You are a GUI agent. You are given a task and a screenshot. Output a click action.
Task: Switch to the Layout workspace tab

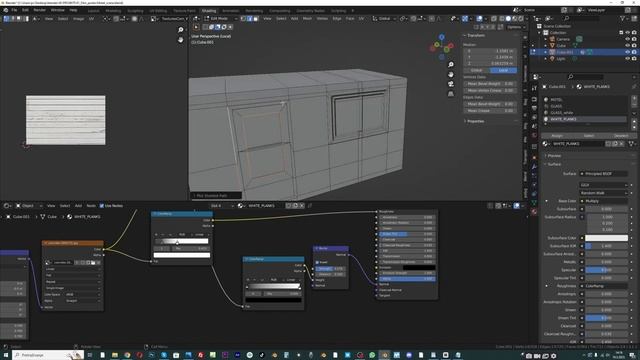[x=93, y=11]
